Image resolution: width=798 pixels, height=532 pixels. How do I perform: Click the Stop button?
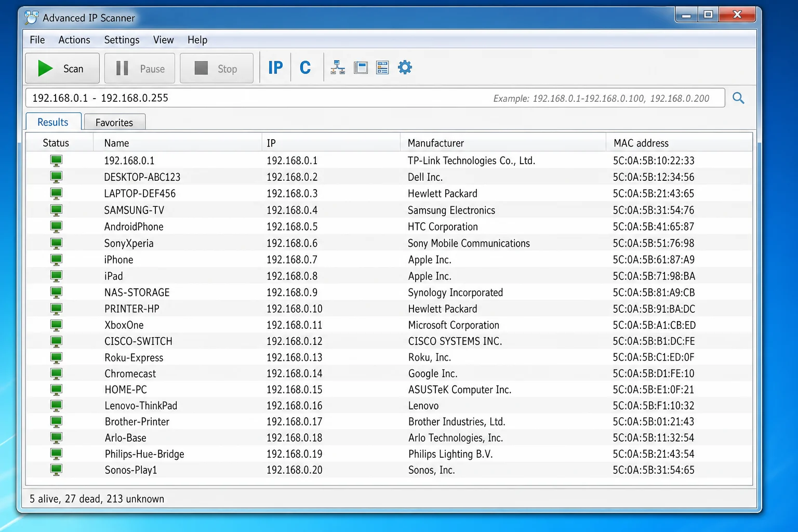point(216,68)
